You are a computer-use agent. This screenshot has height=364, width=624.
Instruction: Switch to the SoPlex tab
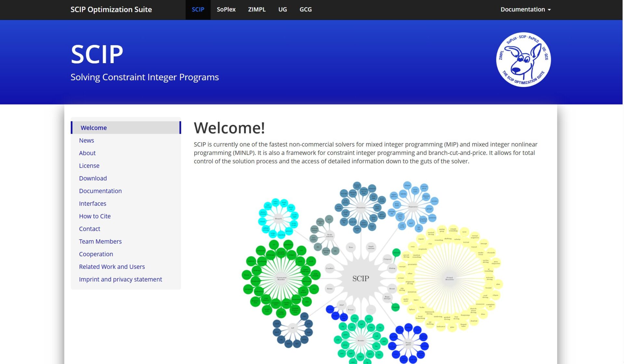226,9
